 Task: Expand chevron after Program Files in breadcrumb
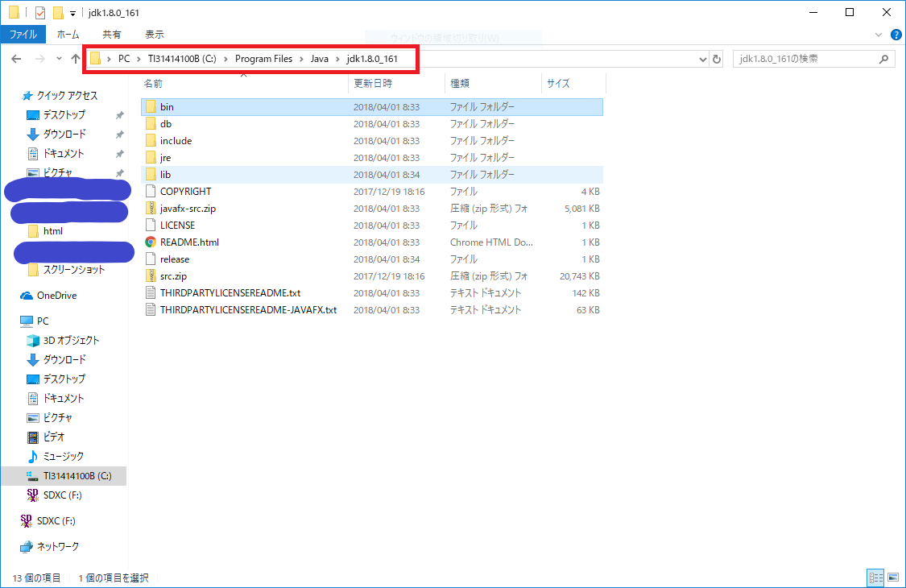(x=302, y=59)
